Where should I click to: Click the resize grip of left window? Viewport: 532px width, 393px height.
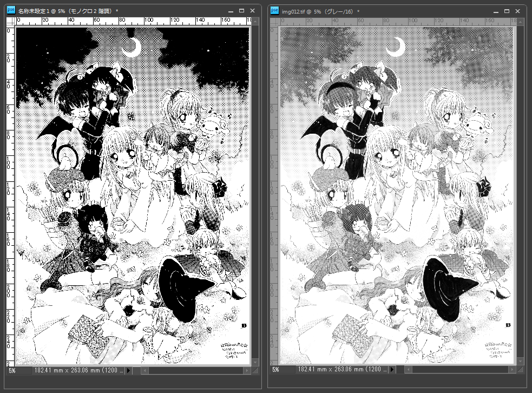[x=255, y=371]
